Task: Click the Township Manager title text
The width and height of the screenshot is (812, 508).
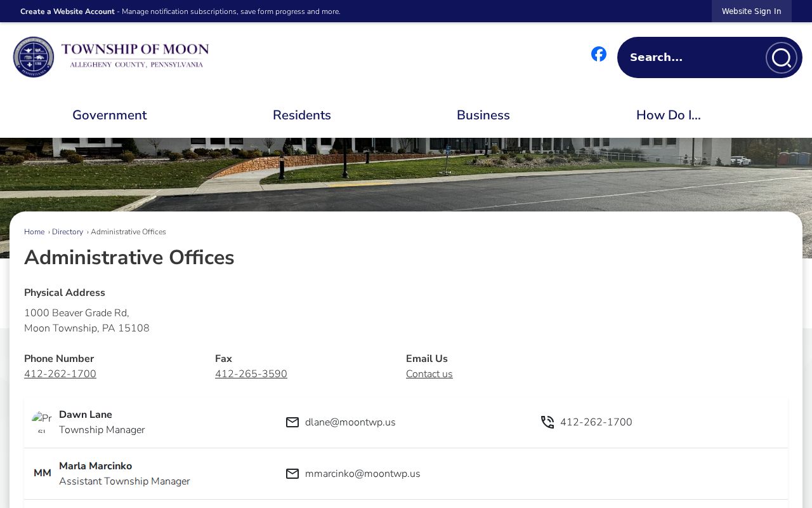Action: 102,430
